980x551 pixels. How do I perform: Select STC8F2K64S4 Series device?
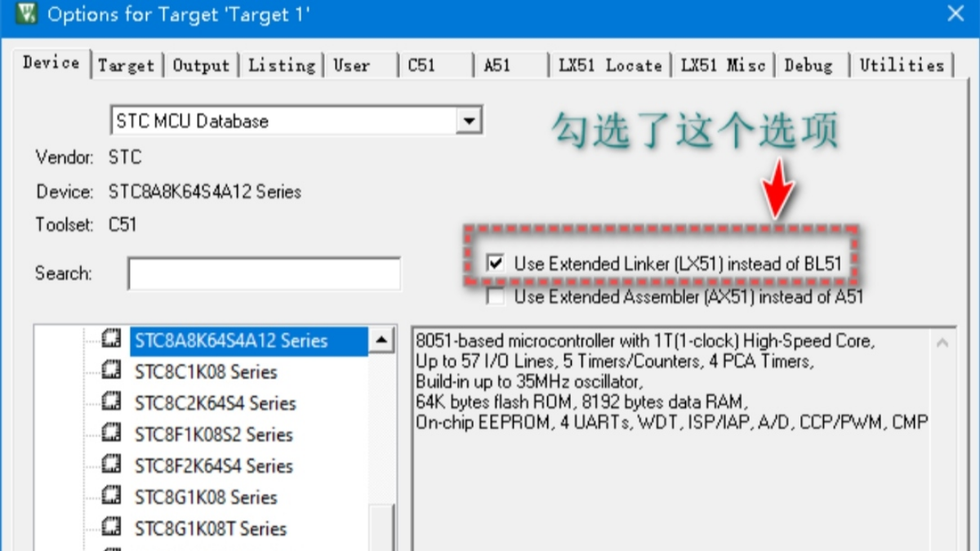213,466
